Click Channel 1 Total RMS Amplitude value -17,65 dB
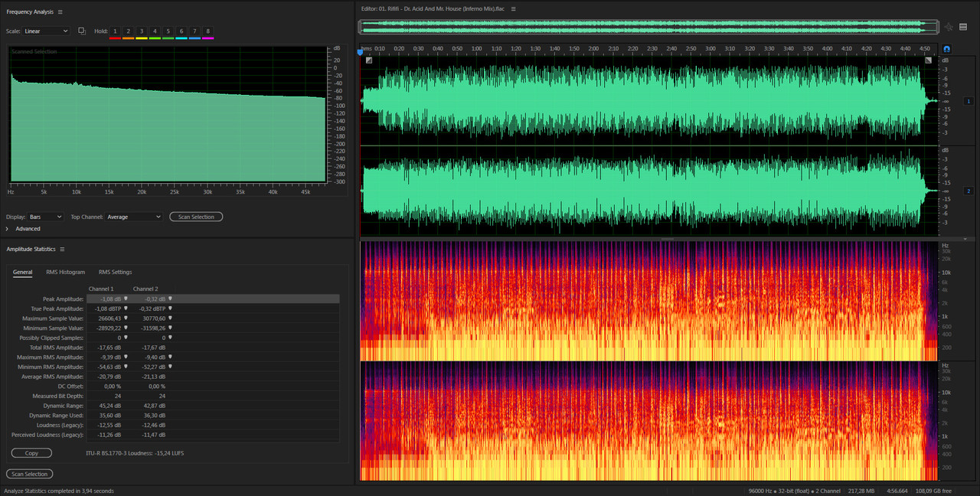The image size is (980, 496). (x=108, y=348)
